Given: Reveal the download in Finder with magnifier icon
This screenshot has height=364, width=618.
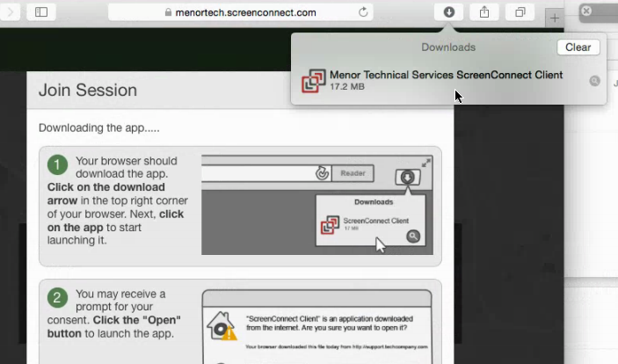Looking at the screenshot, I should coord(594,81).
